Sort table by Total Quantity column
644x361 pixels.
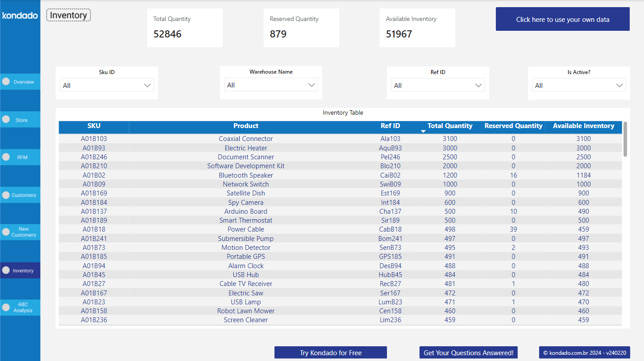[450, 126]
